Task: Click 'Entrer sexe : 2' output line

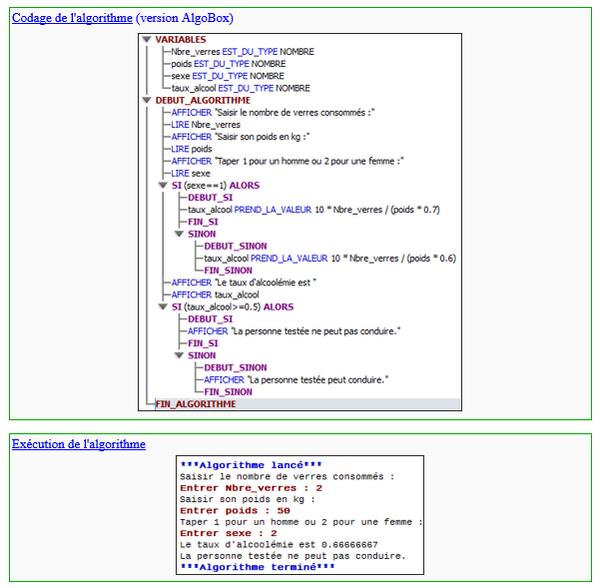Action: tap(228, 533)
